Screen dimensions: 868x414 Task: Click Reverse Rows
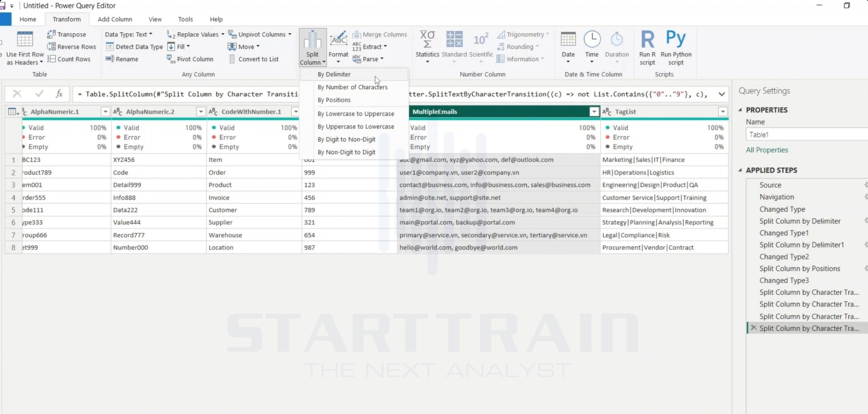[x=71, y=47]
